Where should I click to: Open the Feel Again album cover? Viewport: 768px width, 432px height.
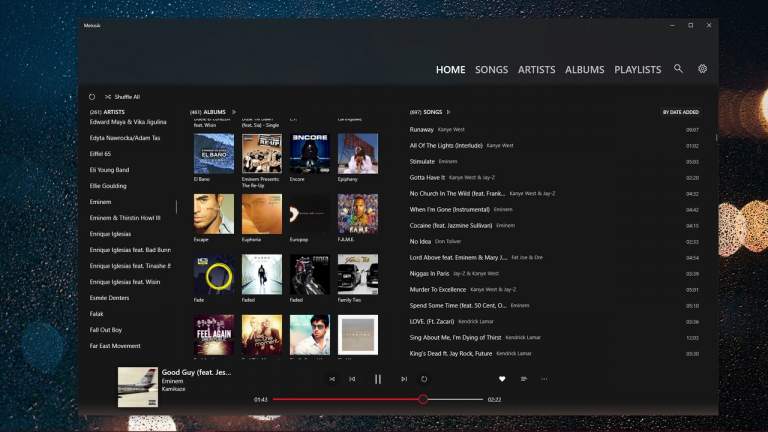(x=214, y=335)
